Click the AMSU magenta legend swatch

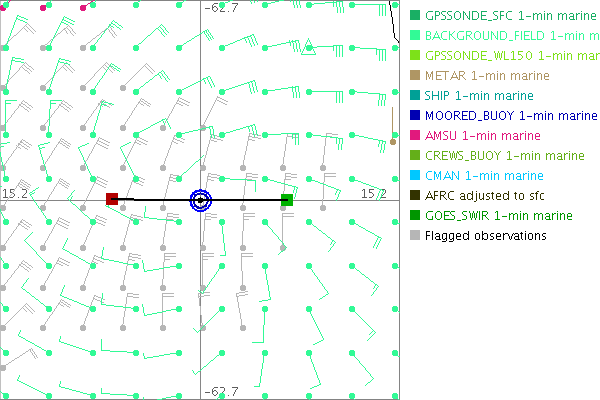click(415, 136)
